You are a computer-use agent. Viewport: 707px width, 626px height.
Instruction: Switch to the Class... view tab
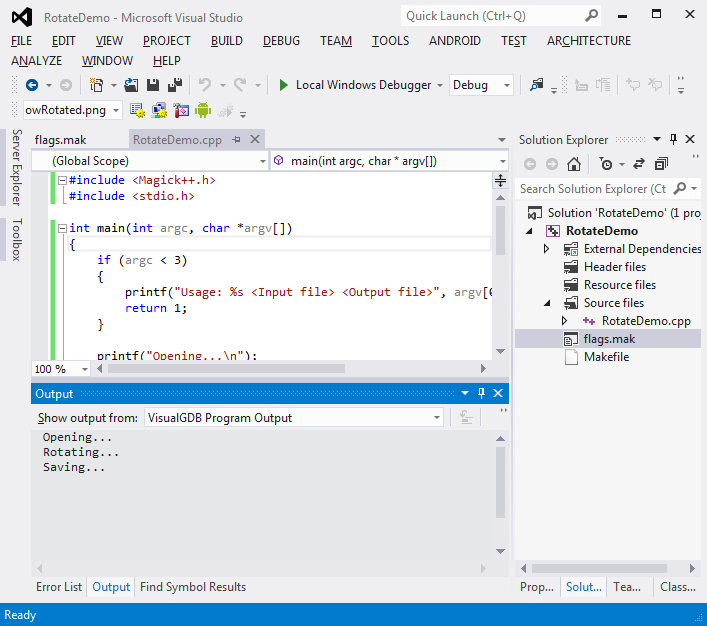coord(678,587)
